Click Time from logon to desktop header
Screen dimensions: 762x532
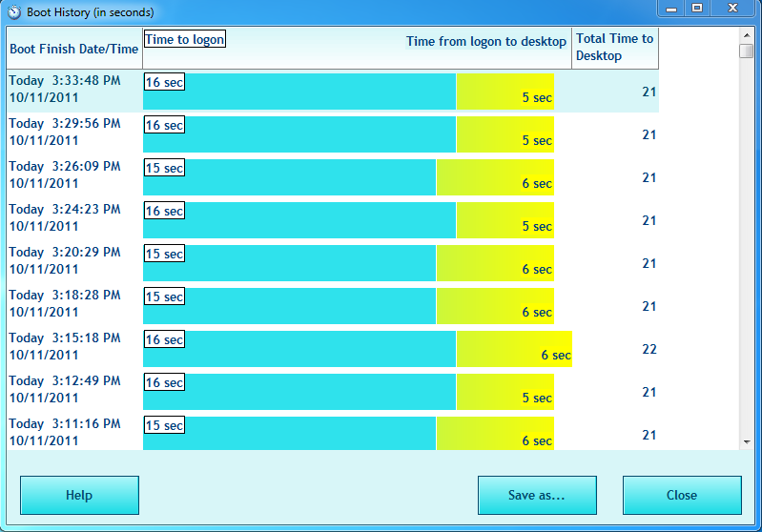[486, 42]
